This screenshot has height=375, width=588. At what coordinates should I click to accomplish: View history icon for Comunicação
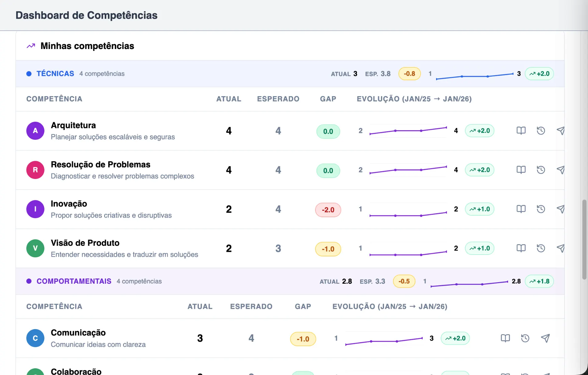525,338
